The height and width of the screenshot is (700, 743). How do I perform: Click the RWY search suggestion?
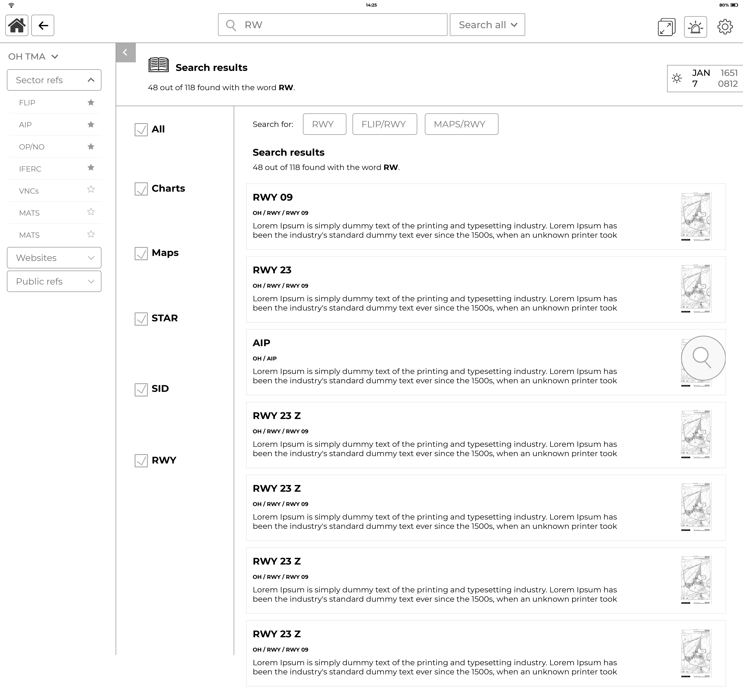point(324,124)
